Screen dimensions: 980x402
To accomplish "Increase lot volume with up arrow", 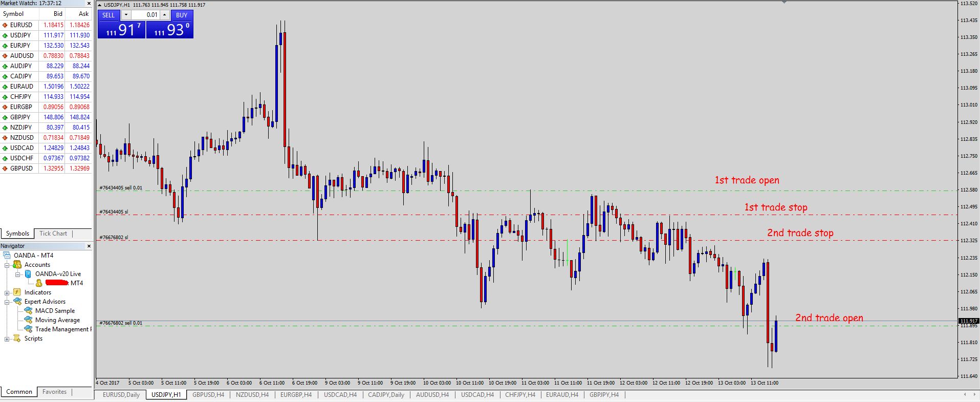I will [165, 15].
